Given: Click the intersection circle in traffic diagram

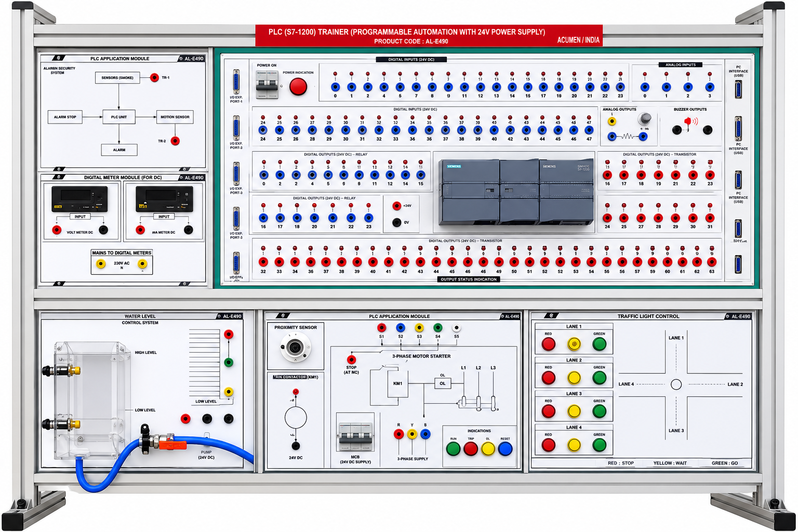Looking at the screenshot, I should [x=676, y=384].
